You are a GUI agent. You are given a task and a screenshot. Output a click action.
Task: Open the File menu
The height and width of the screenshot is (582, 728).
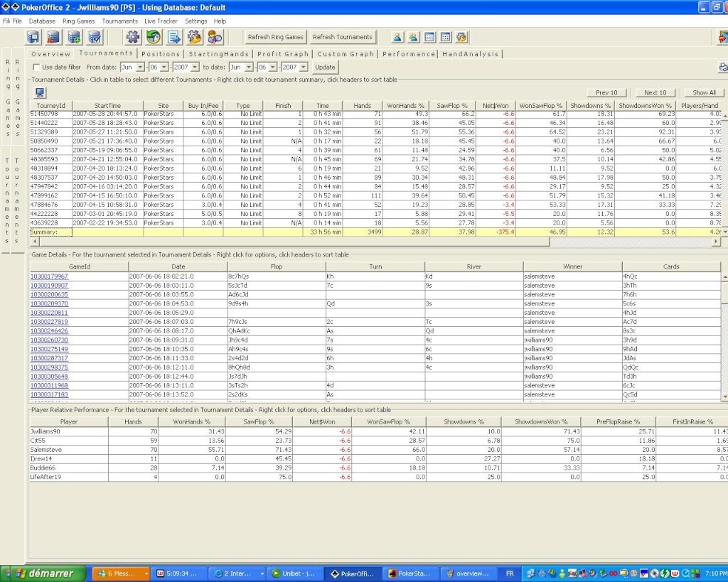coord(17,21)
